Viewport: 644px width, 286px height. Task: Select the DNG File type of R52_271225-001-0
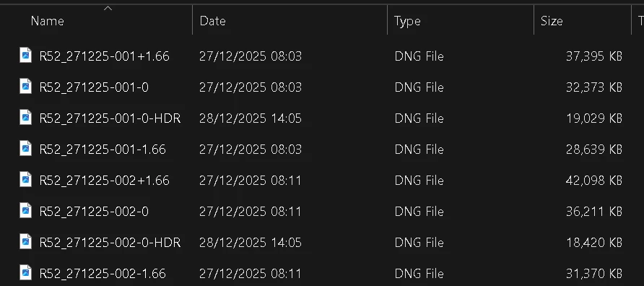419,87
